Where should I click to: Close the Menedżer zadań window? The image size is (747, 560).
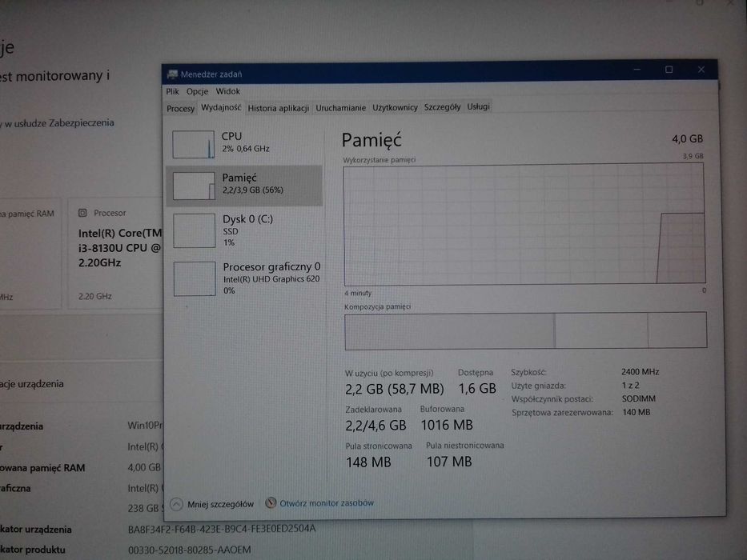pos(701,70)
